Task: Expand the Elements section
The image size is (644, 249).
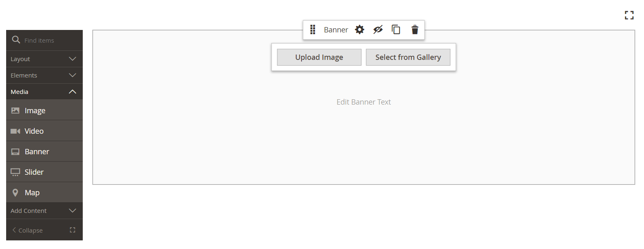Action: pos(44,75)
